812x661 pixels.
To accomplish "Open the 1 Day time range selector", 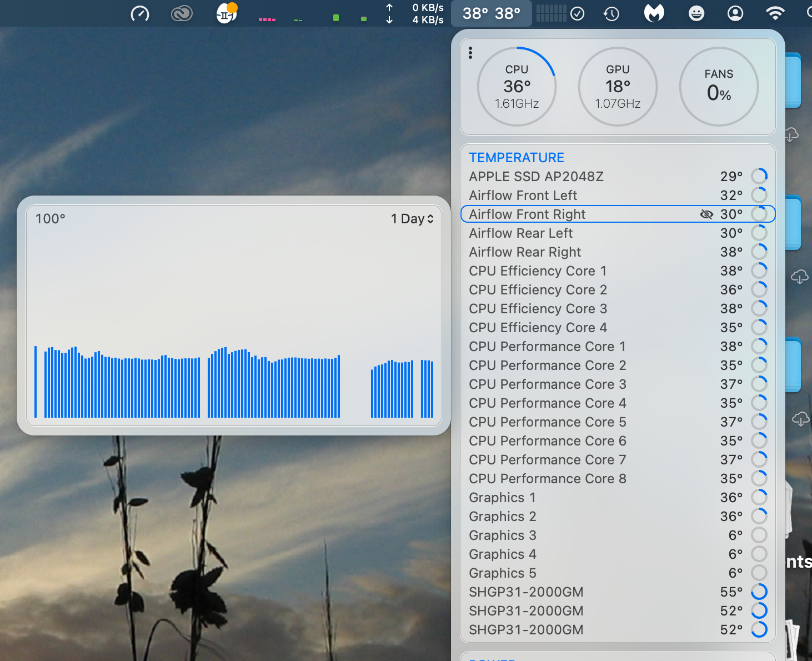I will click(x=412, y=219).
